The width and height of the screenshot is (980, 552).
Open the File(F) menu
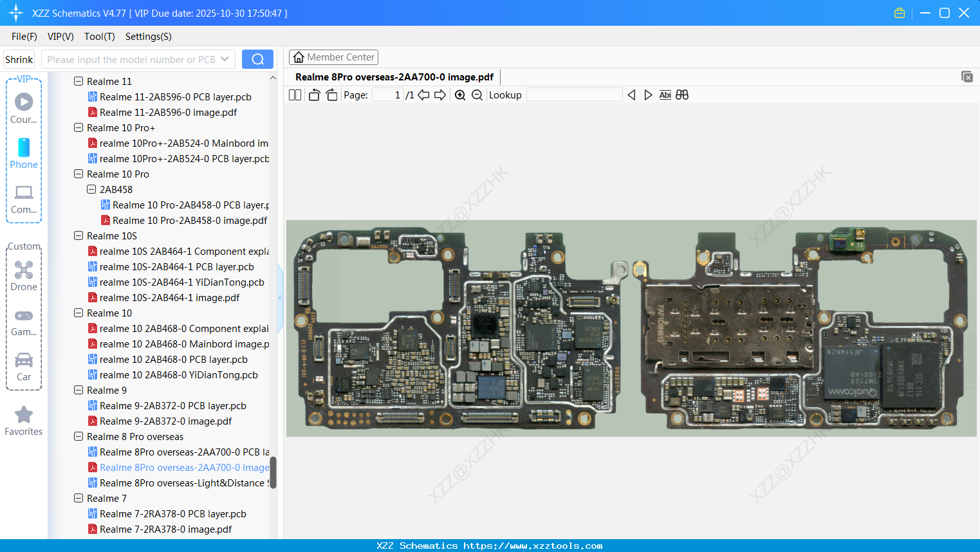point(24,37)
